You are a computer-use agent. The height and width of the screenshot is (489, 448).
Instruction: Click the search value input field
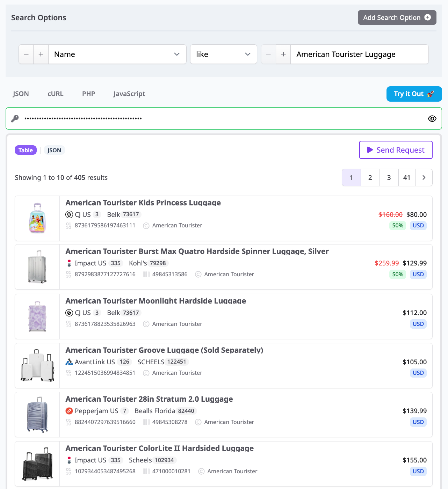tap(359, 54)
